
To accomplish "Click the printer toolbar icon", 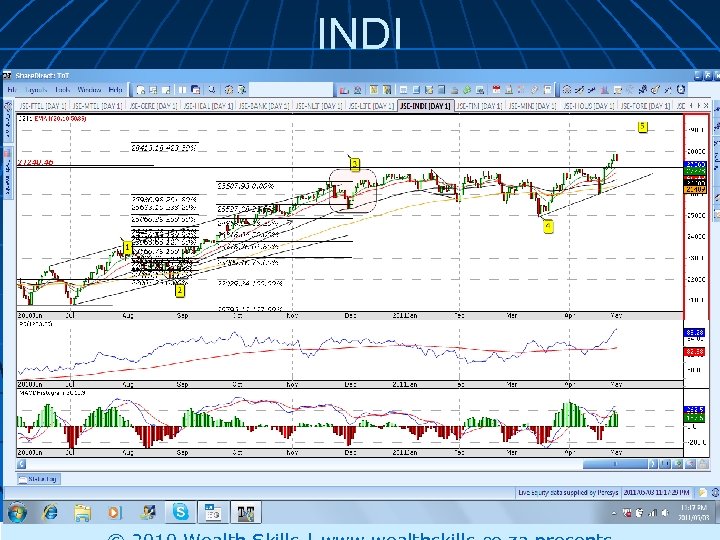I will pyautogui.click(x=454, y=90).
